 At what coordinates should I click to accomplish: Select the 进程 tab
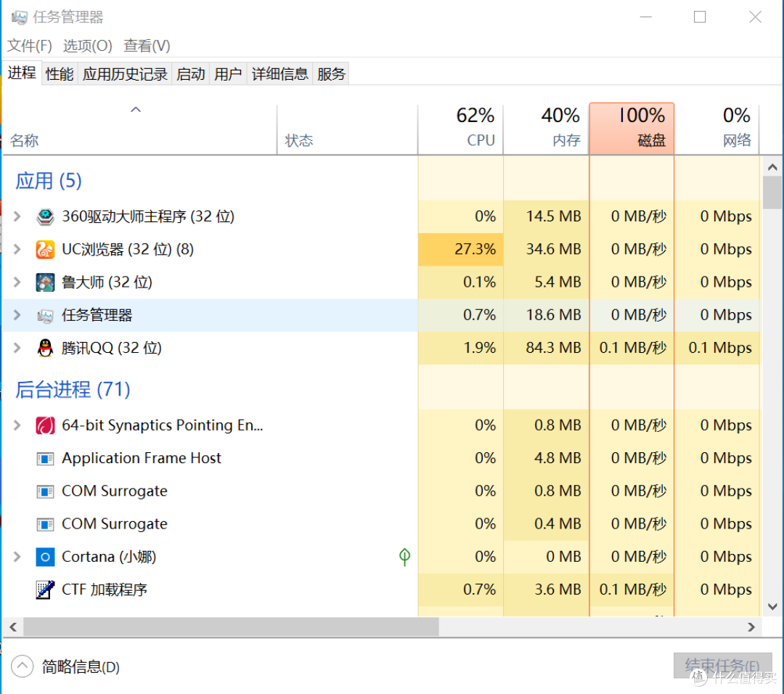click(x=22, y=73)
